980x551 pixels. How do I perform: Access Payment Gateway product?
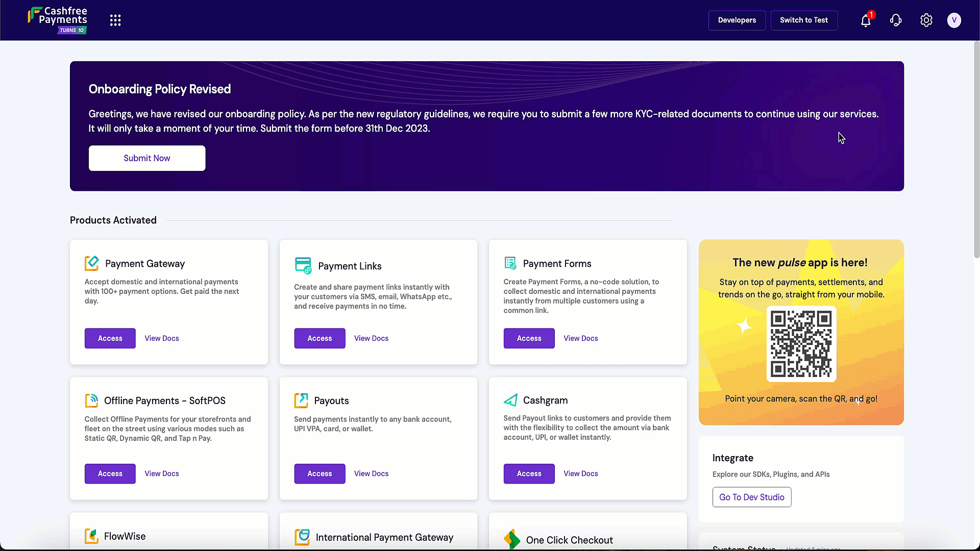(x=110, y=338)
